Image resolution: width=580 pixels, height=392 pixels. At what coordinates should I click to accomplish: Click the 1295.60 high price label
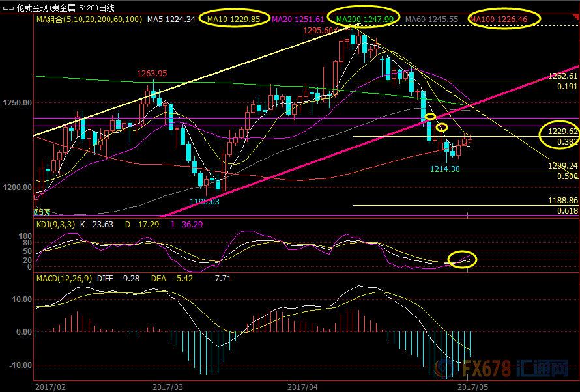[321, 31]
